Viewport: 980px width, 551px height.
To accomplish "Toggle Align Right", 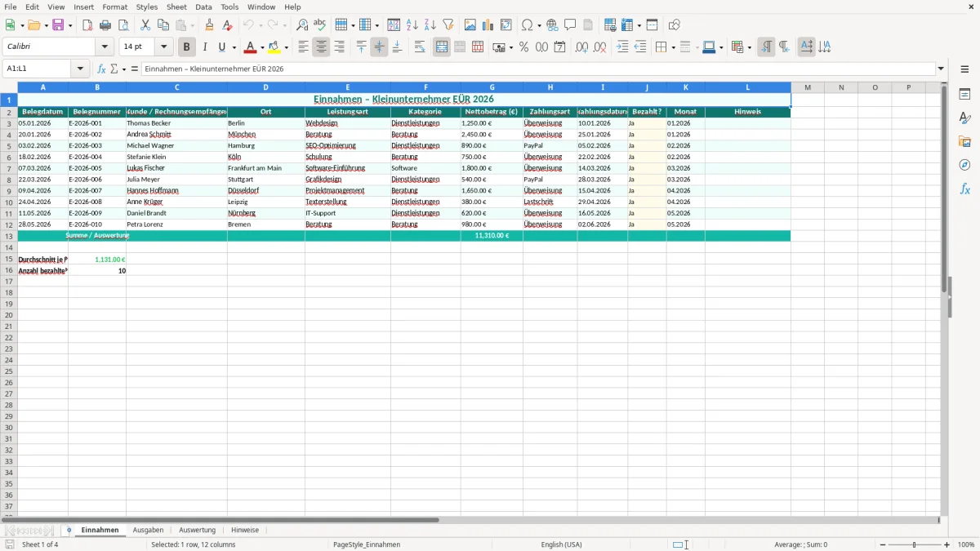I will [339, 47].
